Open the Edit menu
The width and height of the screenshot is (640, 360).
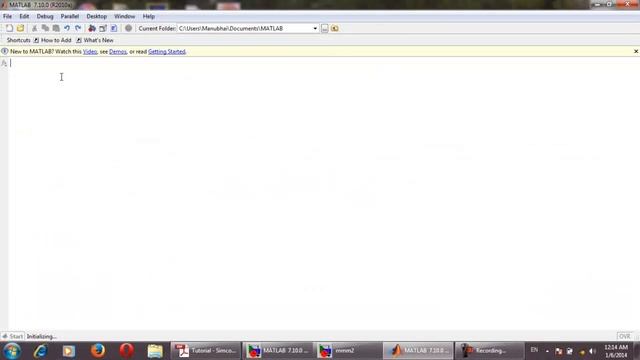coord(24,16)
